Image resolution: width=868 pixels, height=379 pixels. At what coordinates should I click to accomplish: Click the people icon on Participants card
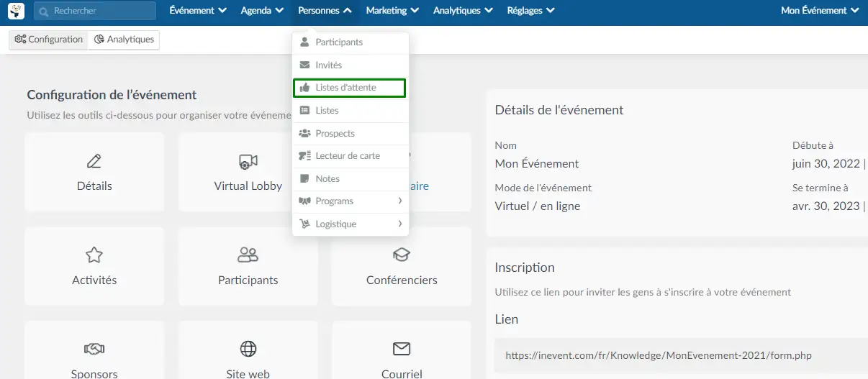tap(248, 255)
